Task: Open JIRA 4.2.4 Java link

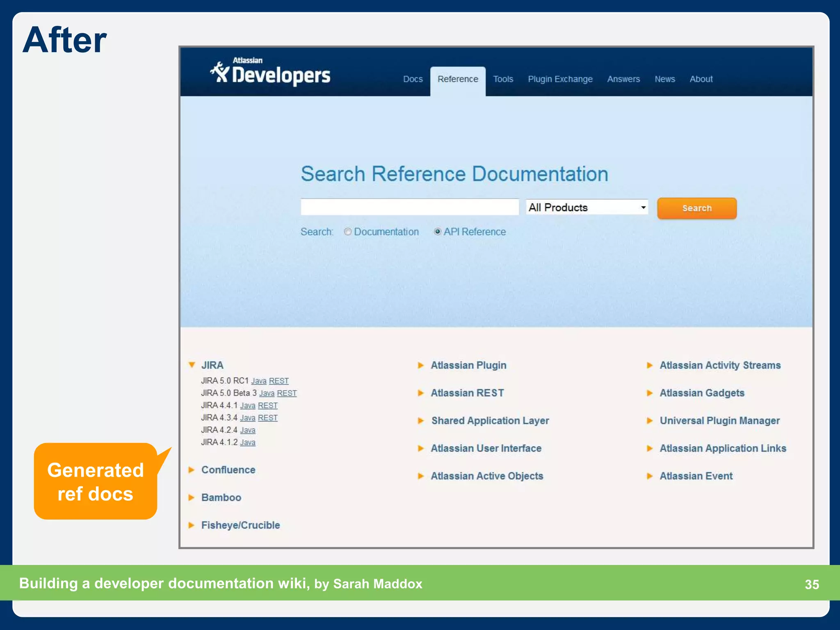Action: (248, 430)
